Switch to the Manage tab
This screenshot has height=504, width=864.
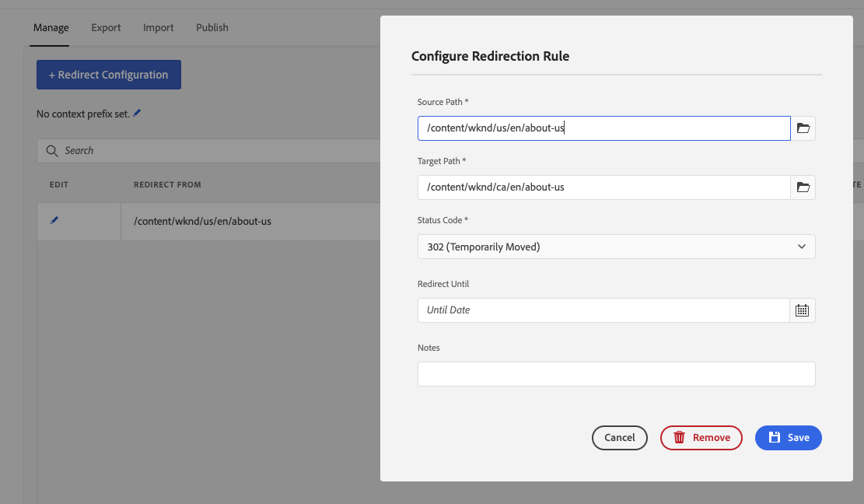tap(51, 27)
